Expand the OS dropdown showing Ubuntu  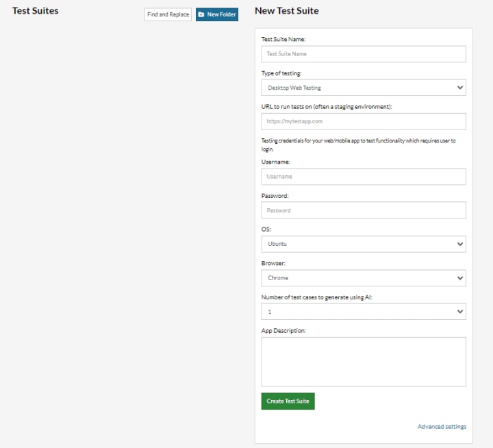pyautogui.click(x=364, y=244)
